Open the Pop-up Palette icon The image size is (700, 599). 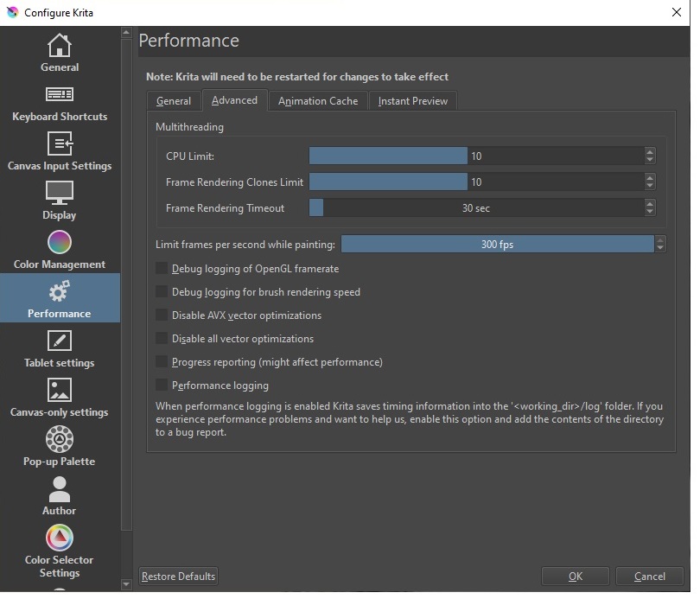pos(60,439)
